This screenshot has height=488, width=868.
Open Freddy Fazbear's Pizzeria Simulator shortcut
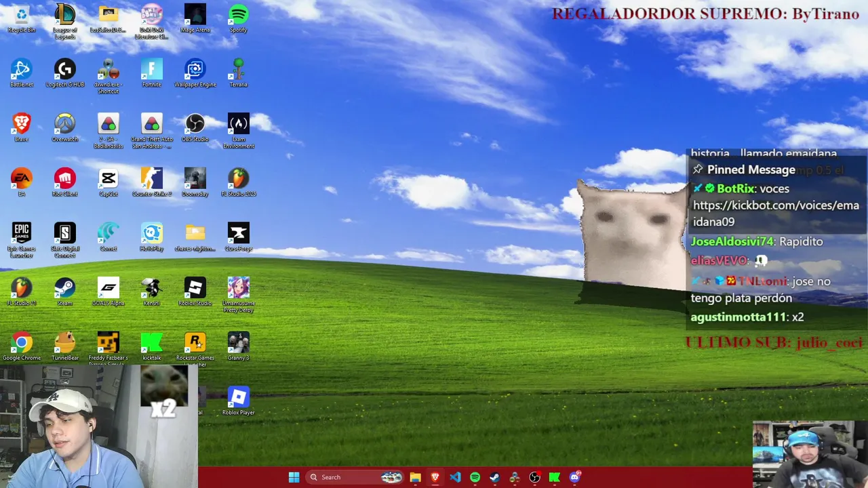(x=108, y=348)
